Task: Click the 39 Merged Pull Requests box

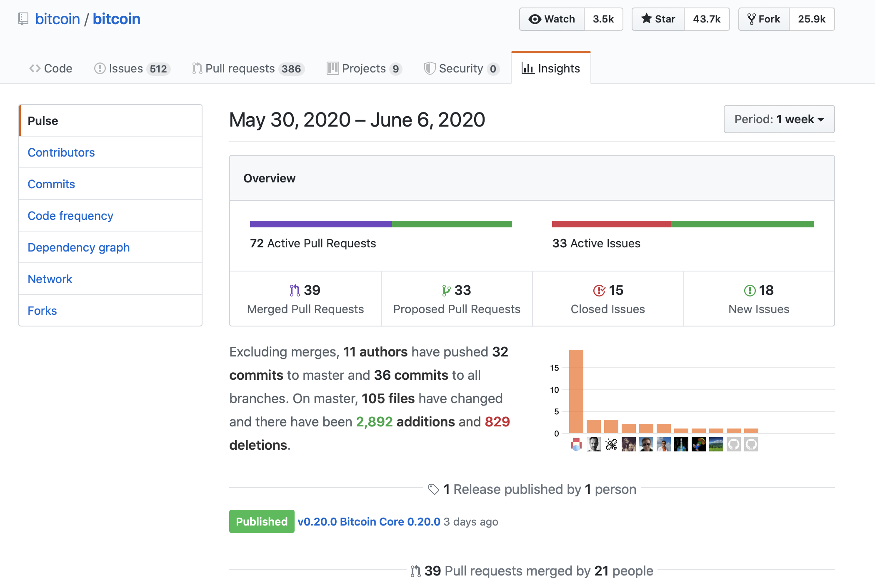Action: 305,299
